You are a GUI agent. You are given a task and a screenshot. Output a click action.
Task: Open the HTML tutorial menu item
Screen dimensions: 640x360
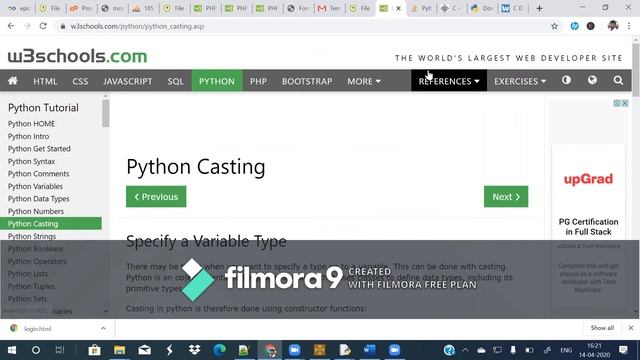45,81
